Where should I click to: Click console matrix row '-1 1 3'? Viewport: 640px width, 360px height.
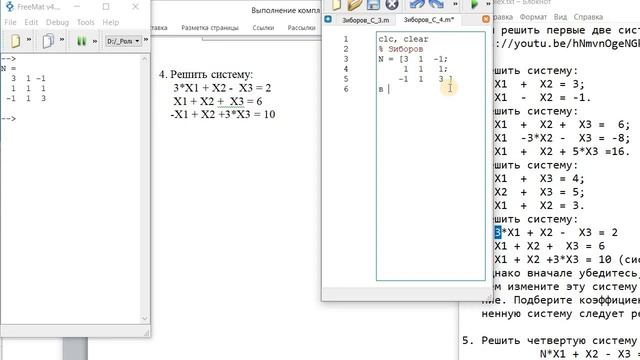pos(26,98)
